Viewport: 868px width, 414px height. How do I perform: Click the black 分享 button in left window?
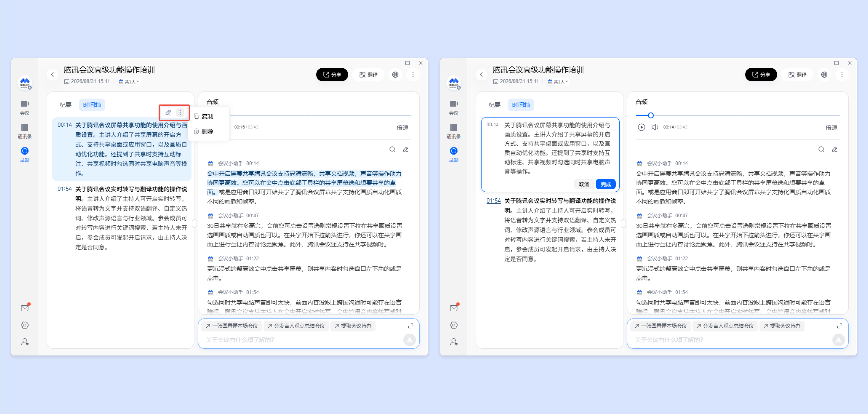pos(332,74)
